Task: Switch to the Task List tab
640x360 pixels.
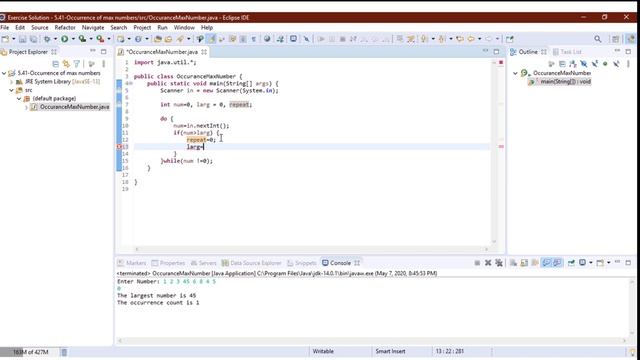Action: point(567,52)
